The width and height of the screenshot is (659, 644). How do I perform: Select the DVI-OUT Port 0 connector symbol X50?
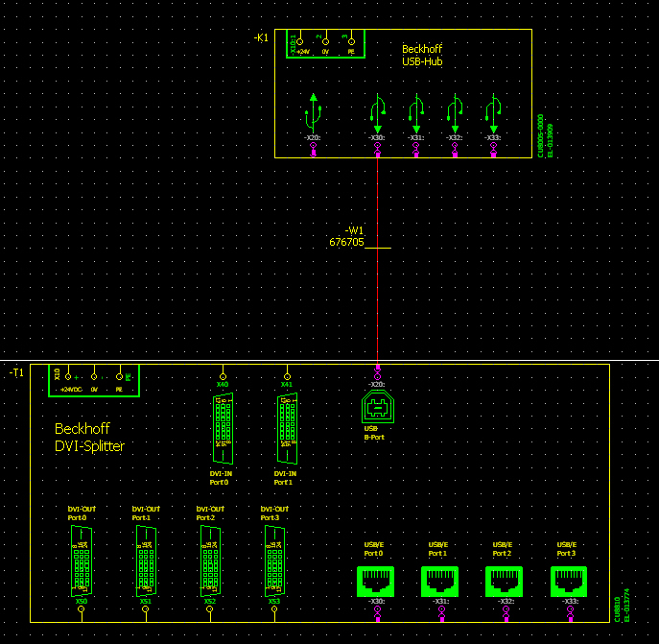pos(82,561)
